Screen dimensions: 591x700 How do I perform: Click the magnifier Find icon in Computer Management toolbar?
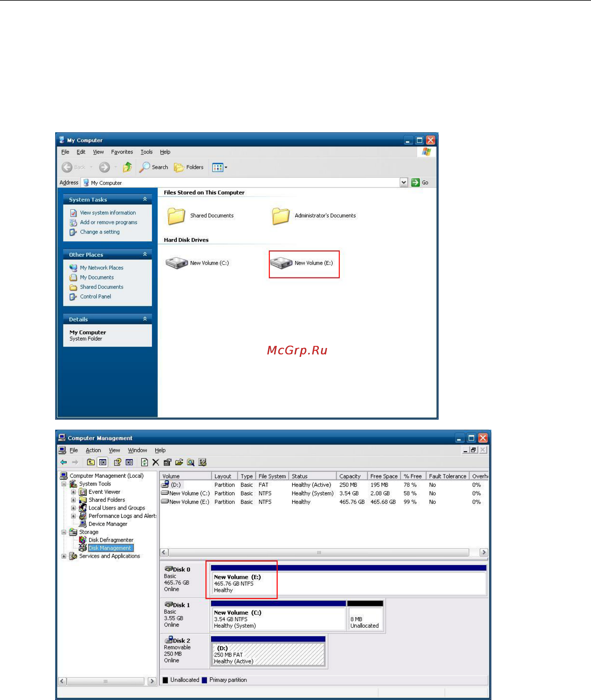[x=190, y=462]
